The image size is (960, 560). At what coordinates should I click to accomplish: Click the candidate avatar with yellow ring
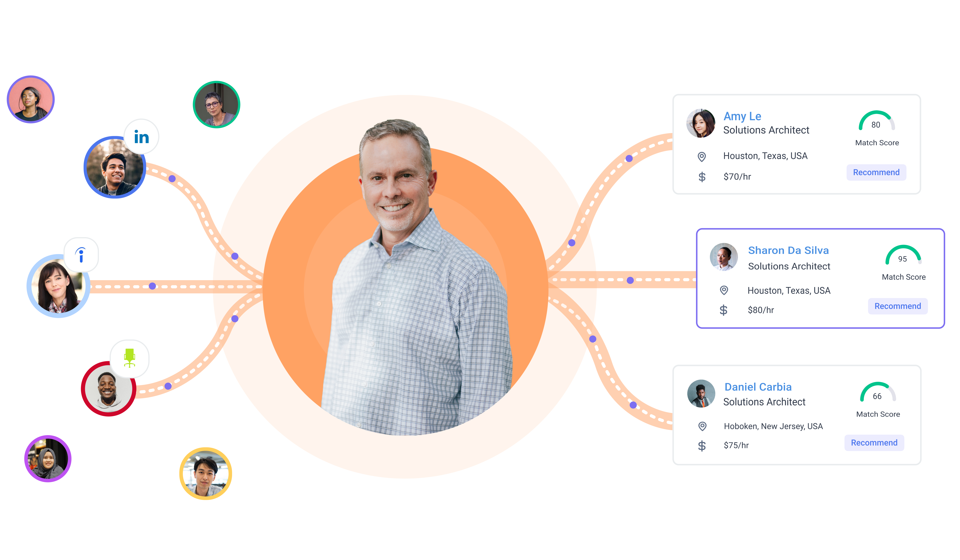coord(206,474)
